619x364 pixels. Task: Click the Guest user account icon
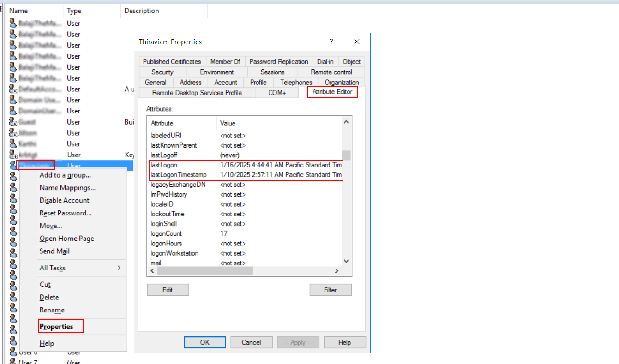13,122
